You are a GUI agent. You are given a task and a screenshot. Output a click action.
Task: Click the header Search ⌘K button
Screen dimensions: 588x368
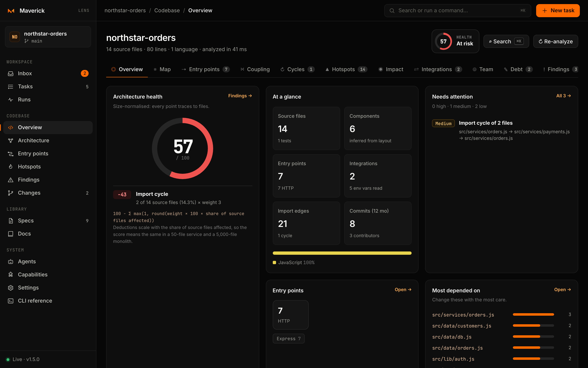pos(506,41)
